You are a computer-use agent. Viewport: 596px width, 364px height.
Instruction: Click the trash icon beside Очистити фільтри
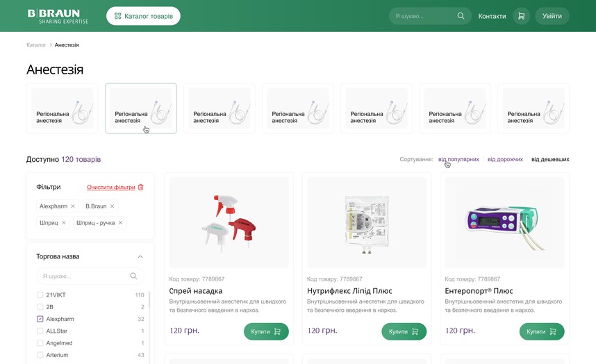tap(140, 187)
